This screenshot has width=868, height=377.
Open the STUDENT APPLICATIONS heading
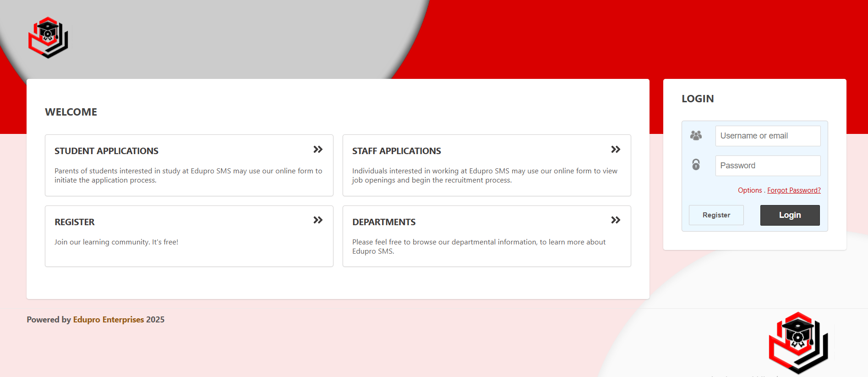click(106, 151)
